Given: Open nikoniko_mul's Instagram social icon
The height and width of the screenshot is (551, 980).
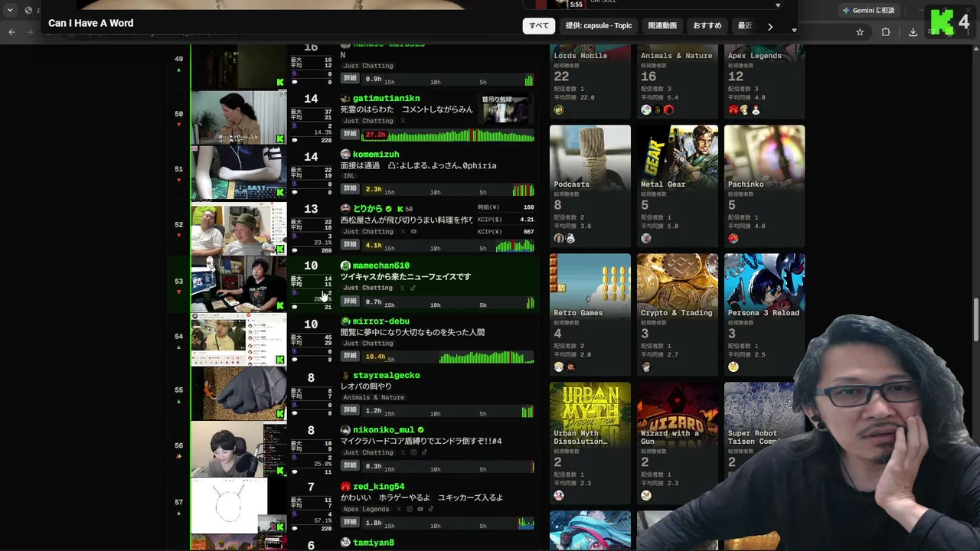Looking at the screenshot, I should 413,452.
